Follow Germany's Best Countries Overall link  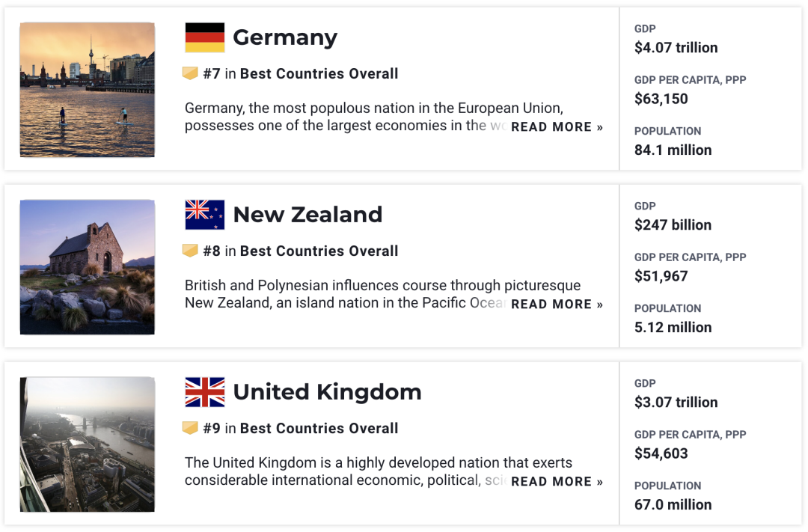pyautogui.click(x=319, y=74)
